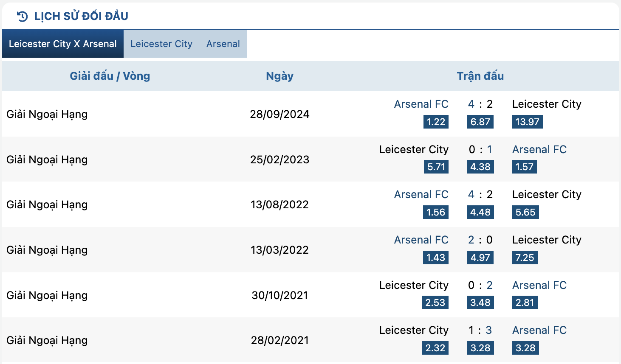Click the 13.97 odds badge
Image resolution: width=621 pixels, height=364 pixels.
click(x=527, y=122)
